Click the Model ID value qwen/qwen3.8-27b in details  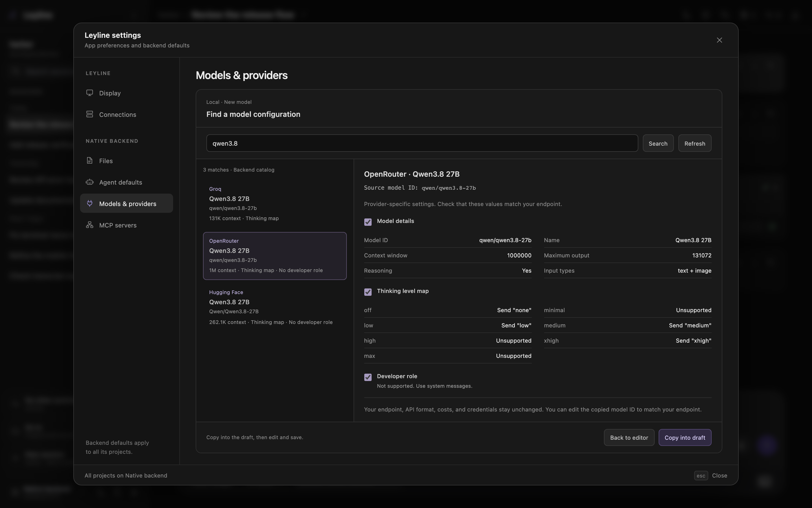pyautogui.click(x=505, y=240)
